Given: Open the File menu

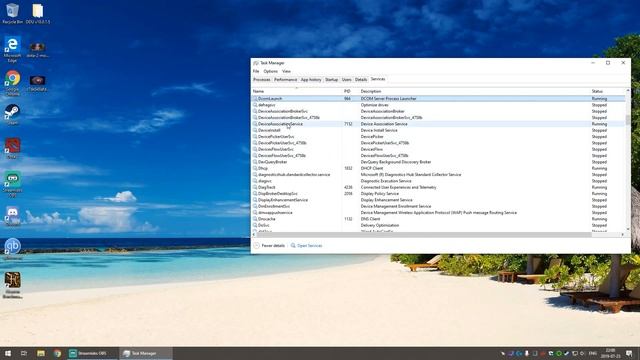Looking at the screenshot, I should 256,71.
